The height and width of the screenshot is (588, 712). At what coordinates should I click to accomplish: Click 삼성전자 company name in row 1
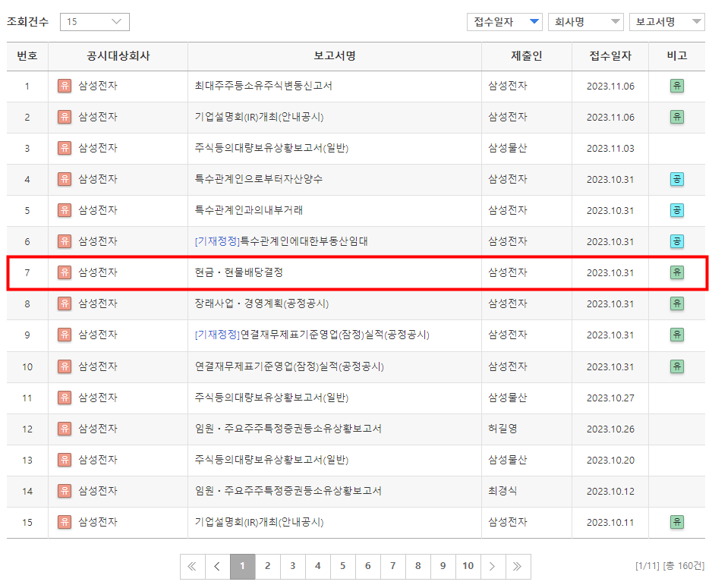click(98, 86)
